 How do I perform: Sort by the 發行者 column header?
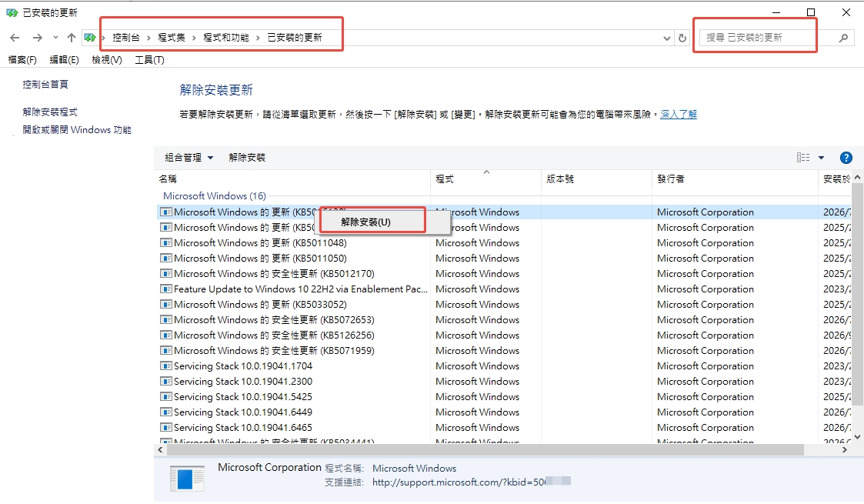(735, 179)
